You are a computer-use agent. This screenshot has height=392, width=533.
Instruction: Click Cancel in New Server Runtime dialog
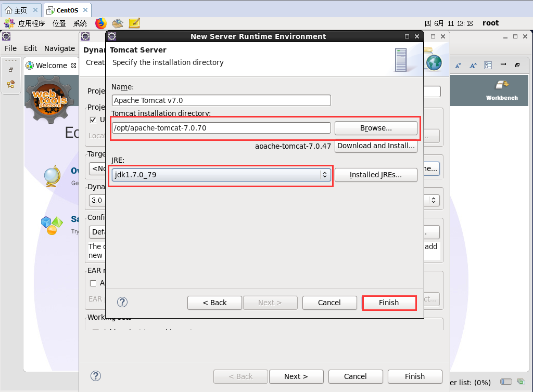[x=329, y=303]
